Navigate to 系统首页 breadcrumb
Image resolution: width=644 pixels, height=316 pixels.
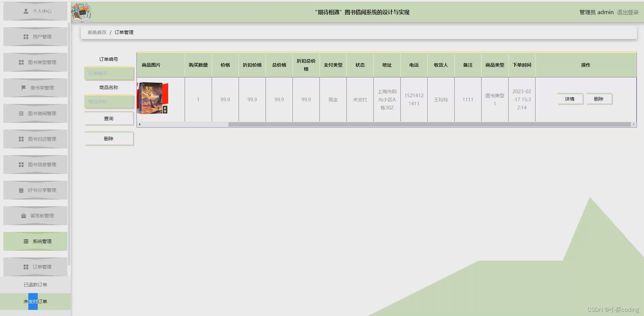97,32
